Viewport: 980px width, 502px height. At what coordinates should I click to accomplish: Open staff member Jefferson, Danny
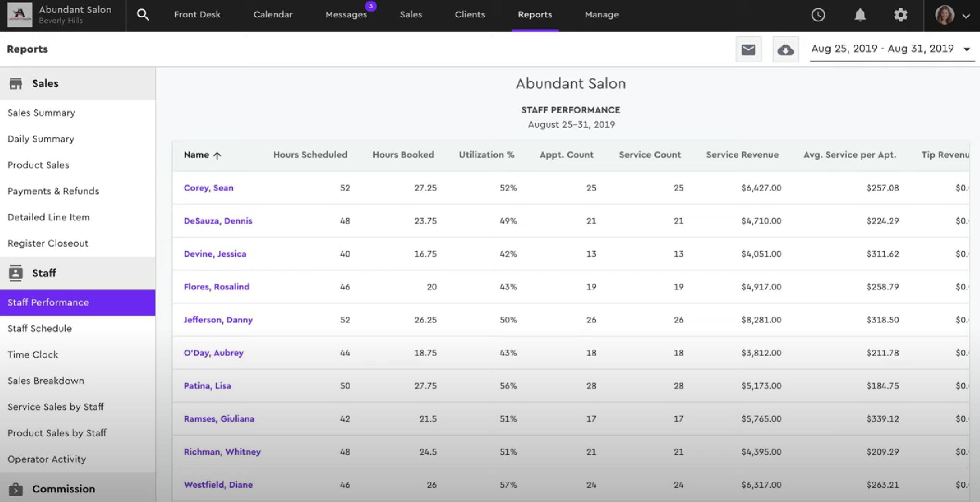point(218,320)
